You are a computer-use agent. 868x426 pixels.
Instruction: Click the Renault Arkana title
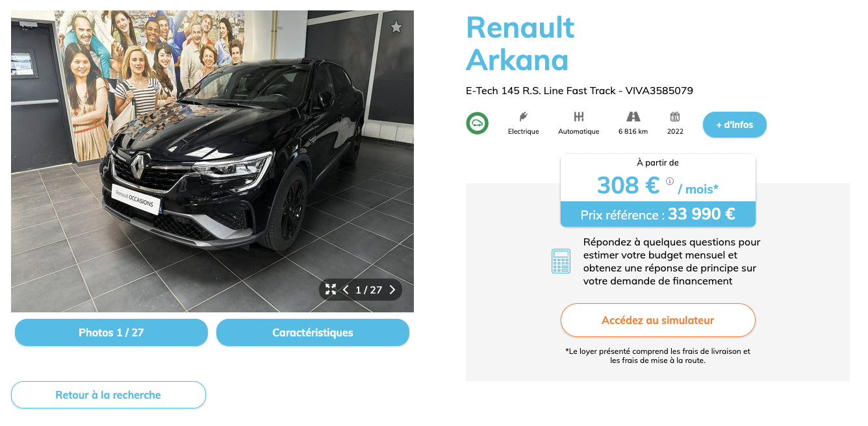point(520,44)
